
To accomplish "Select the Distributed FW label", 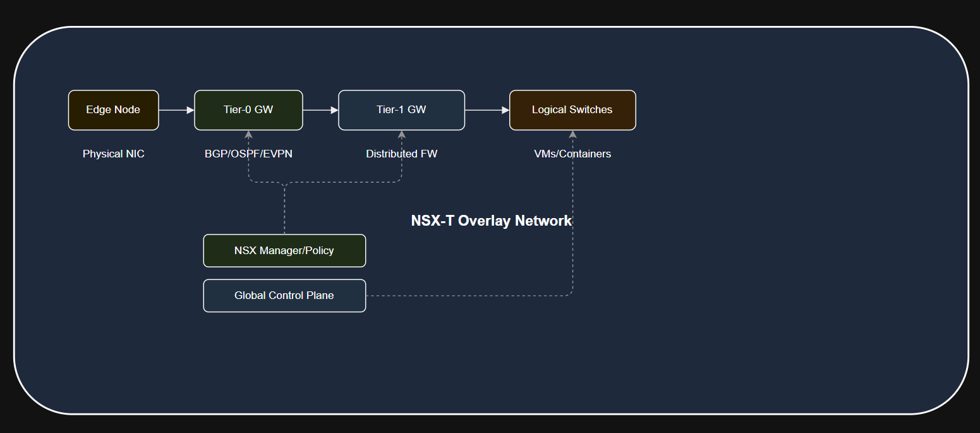I will [x=402, y=154].
